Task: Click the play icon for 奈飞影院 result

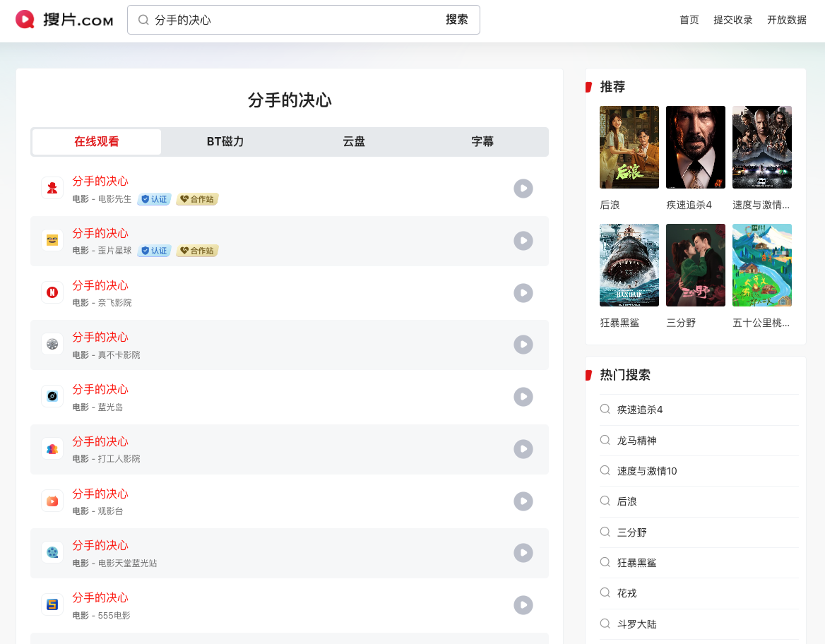Action: click(x=523, y=292)
